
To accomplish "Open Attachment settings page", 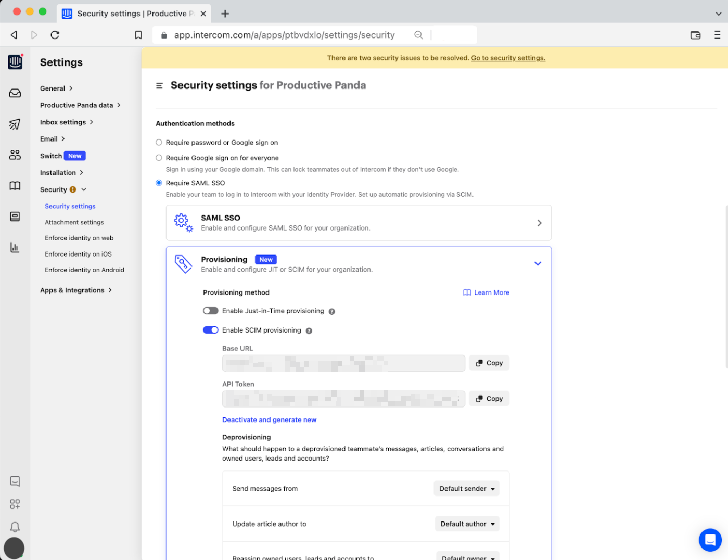I will (74, 222).
